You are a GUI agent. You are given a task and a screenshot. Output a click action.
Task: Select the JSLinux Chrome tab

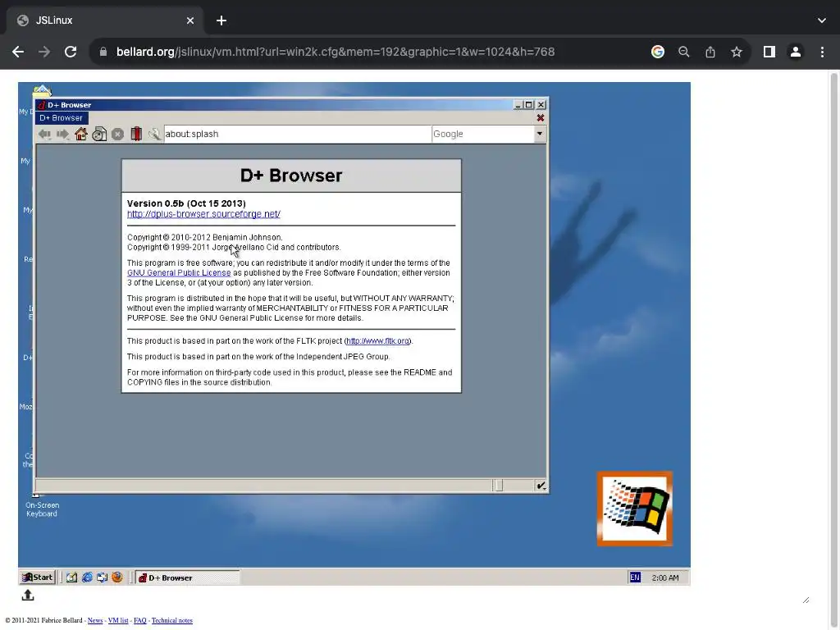[x=105, y=21]
